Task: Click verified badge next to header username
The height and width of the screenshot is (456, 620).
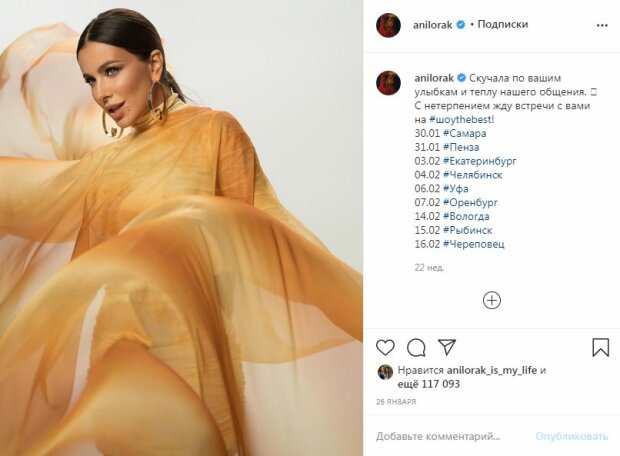Action: click(x=461, y=25)
